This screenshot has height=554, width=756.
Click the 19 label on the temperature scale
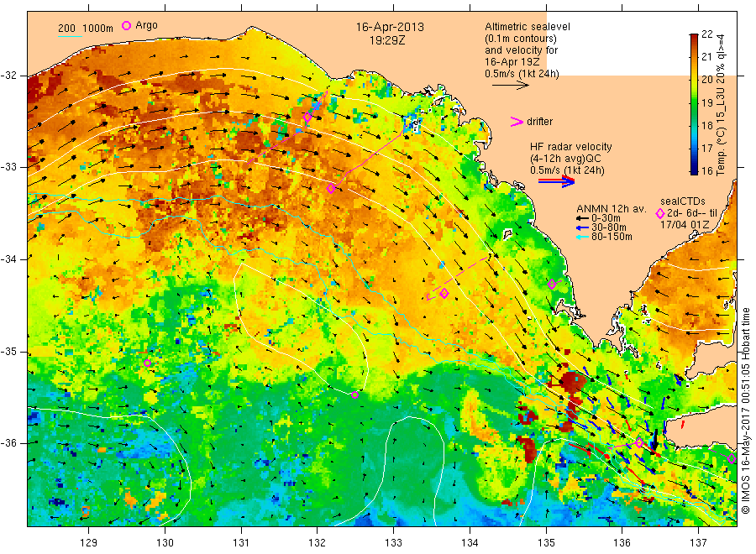[x=706, y=102]
